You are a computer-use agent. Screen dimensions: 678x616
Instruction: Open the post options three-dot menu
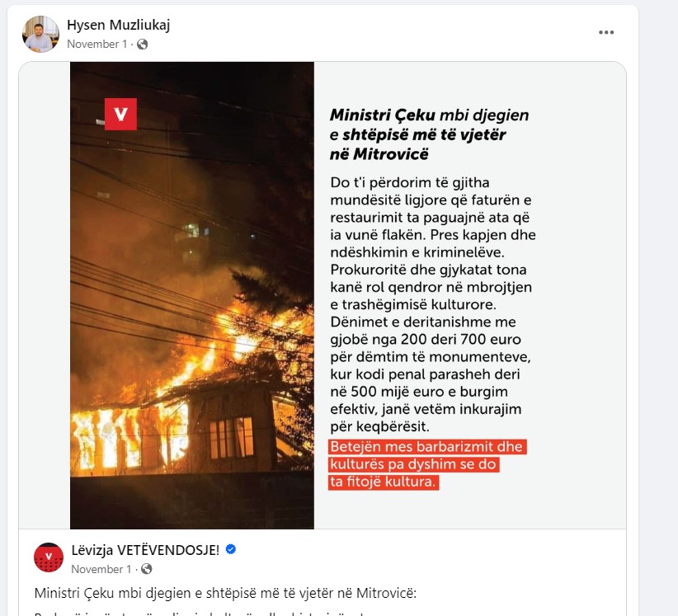tap(605, 32)
